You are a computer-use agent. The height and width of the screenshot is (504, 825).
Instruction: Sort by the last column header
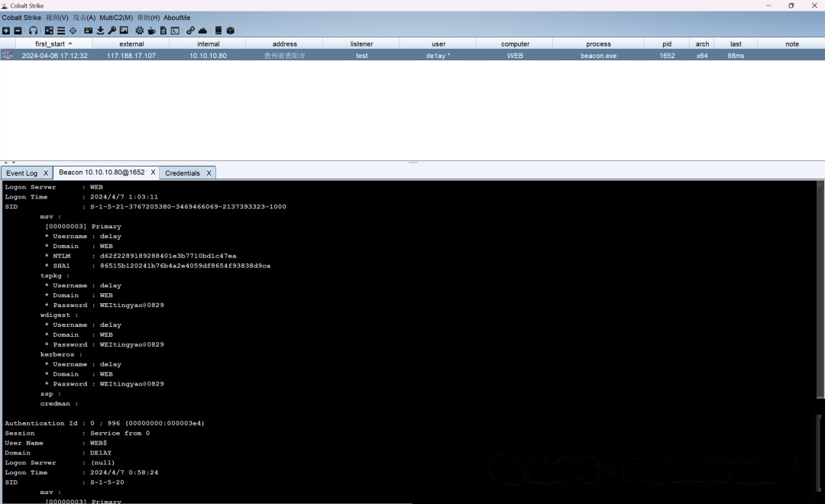click(736, 44)
